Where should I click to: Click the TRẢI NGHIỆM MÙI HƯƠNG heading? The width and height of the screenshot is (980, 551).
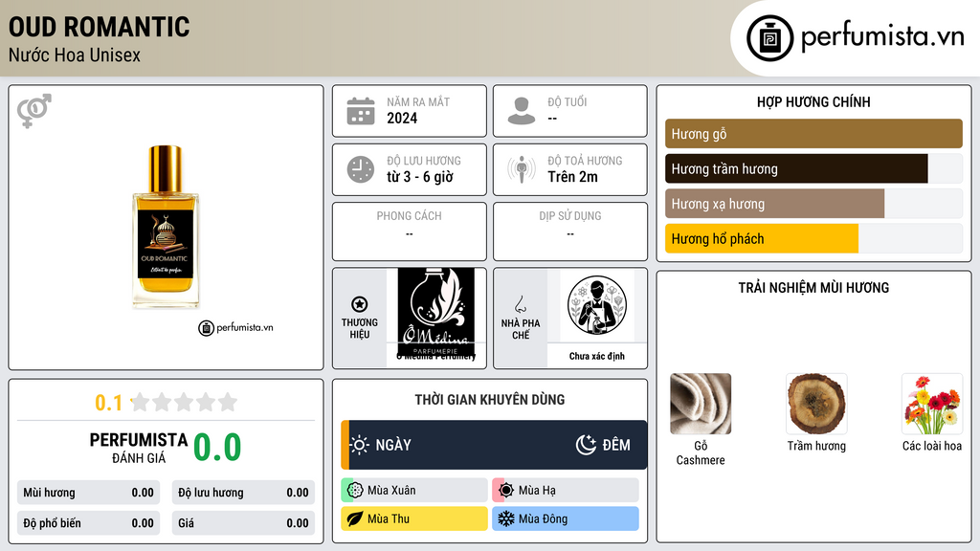(x=813, y=288)
